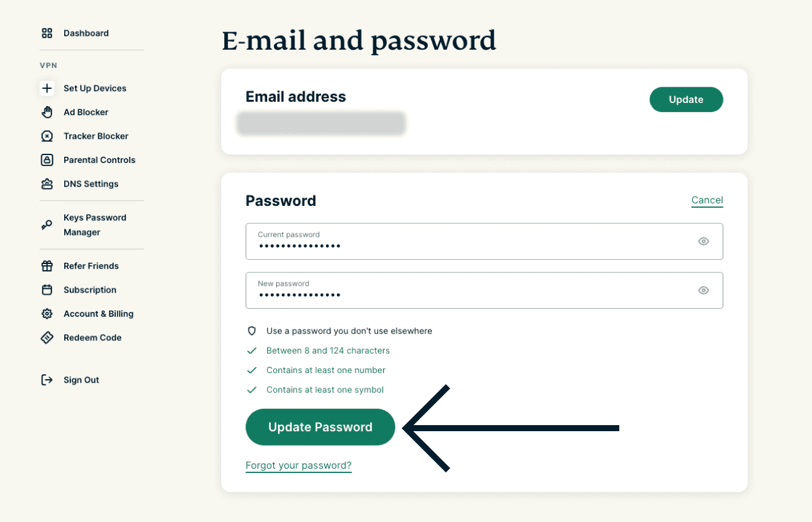Click the Dashboard grid icon
The image size is (812, 522).
coord(47,33)
